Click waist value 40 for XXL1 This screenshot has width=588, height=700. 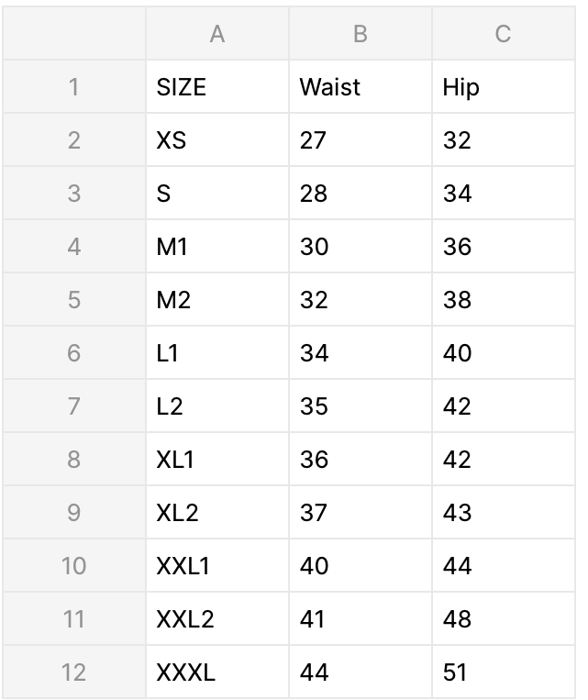point(360,566)
